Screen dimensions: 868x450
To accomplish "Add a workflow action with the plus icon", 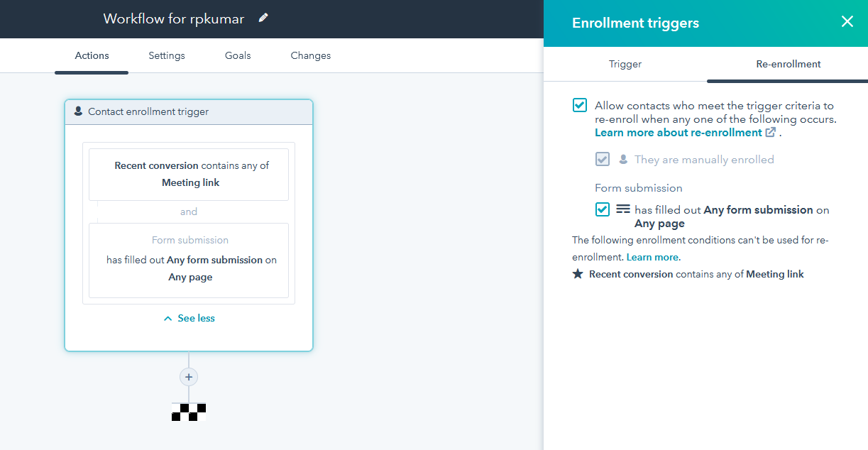I will [x=188, y=377].
